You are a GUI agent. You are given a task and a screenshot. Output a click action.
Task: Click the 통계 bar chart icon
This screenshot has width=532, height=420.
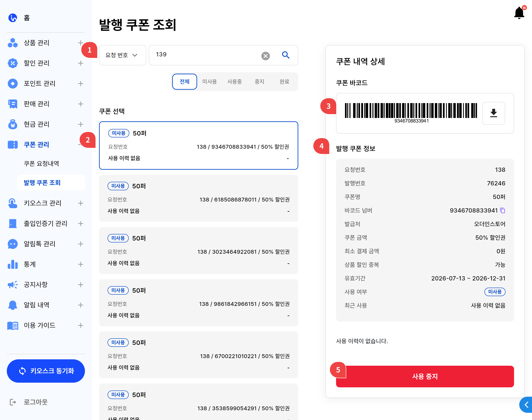pos(13,264)
